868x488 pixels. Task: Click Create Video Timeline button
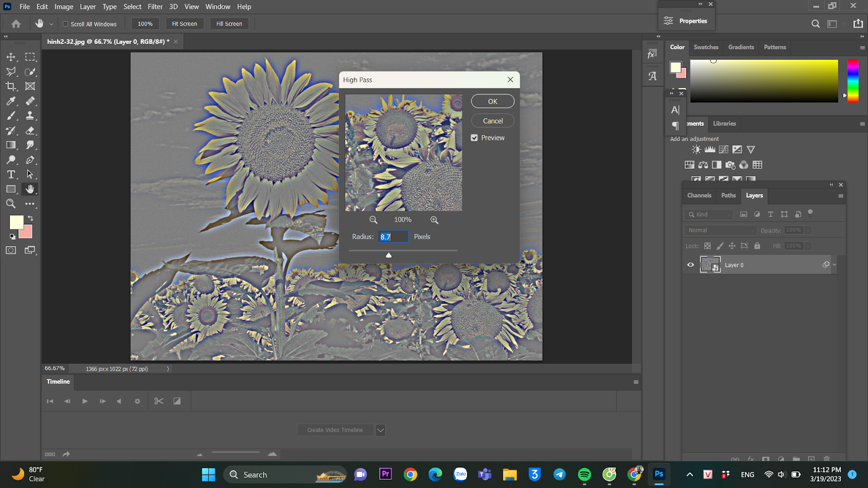335,430
